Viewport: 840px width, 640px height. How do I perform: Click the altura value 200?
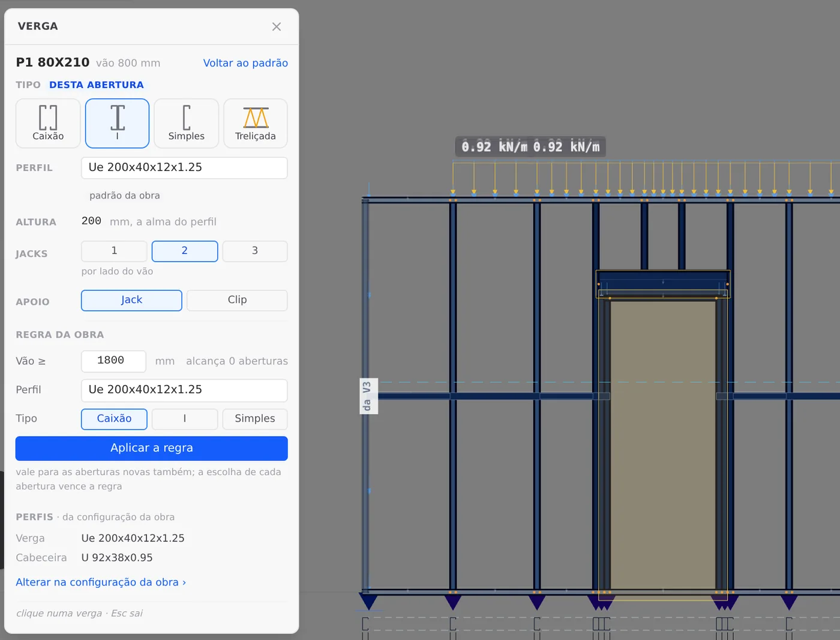(91, 221)
